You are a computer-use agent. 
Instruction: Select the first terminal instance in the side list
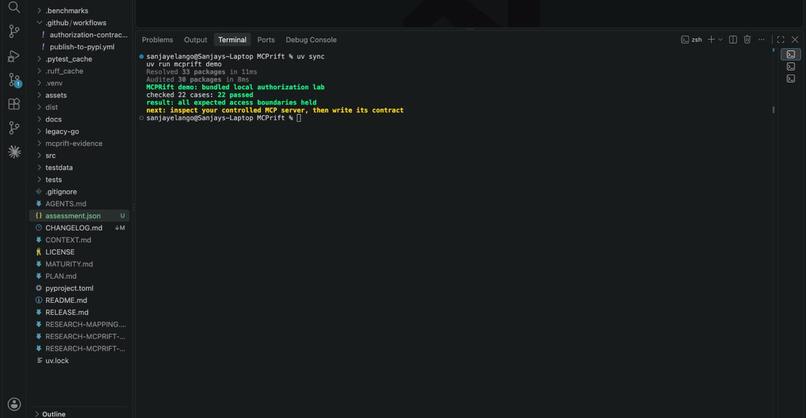point(791,54)
